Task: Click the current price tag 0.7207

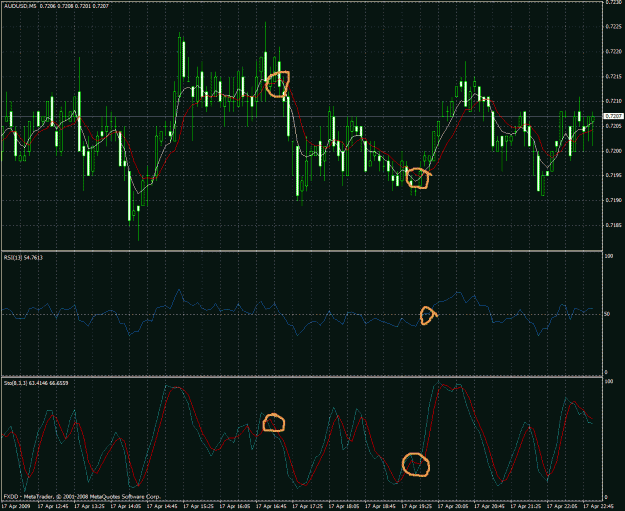Action: (614, 116)
